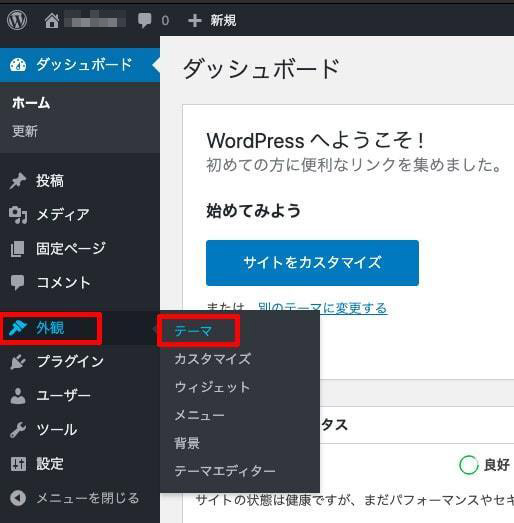Choose カスタマイズ in appearance flyout
514x523 pixels.
point(213,359)
